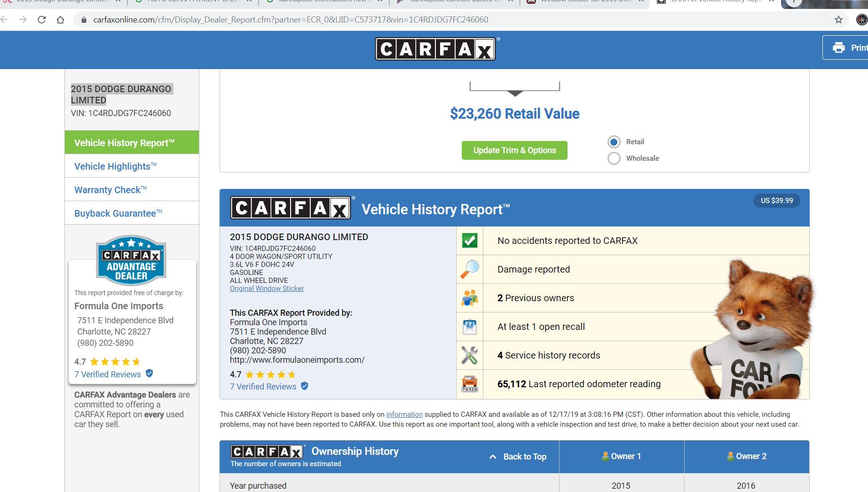Click the browser home icon
The width and height of the screenshot is (868, 492).
point(60,20)
